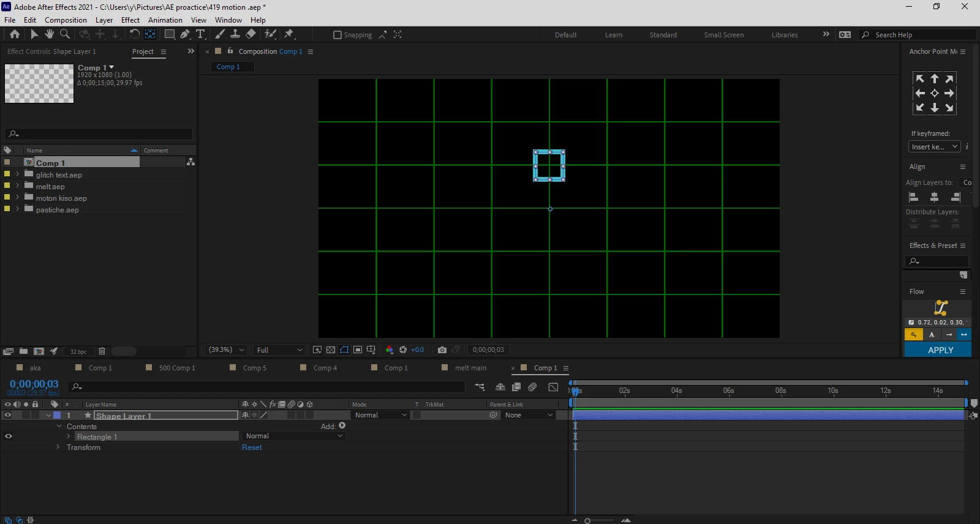Hide Shape Layer 1 with eye toggle

pyautogui.click(x=8, y=415)
